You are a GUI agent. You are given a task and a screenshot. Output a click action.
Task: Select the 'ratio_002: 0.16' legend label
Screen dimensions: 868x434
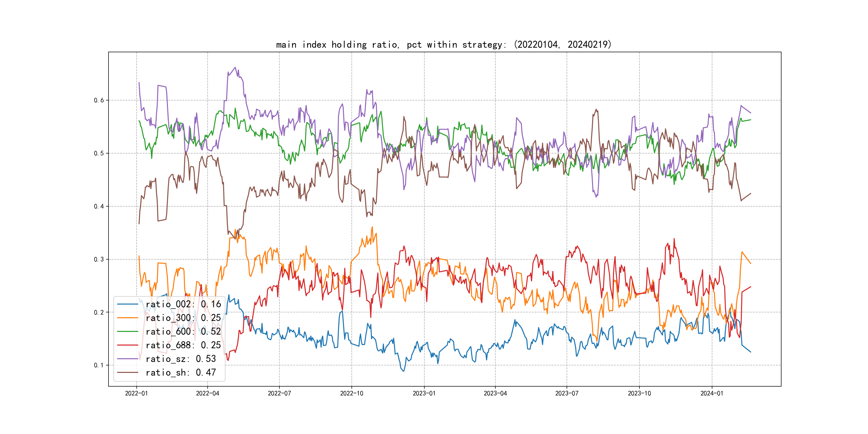click(183, 304)
